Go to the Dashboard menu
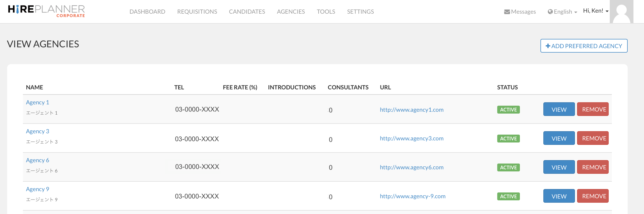Screen dimensions: 644x214 click(147, 12)
